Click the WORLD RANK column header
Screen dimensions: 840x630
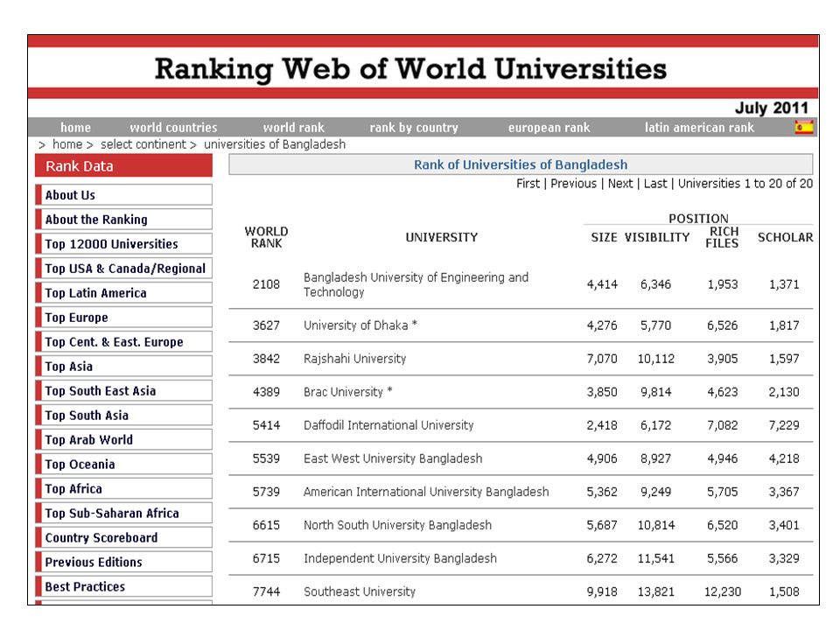pyautogui.click(x=266, y=237)
